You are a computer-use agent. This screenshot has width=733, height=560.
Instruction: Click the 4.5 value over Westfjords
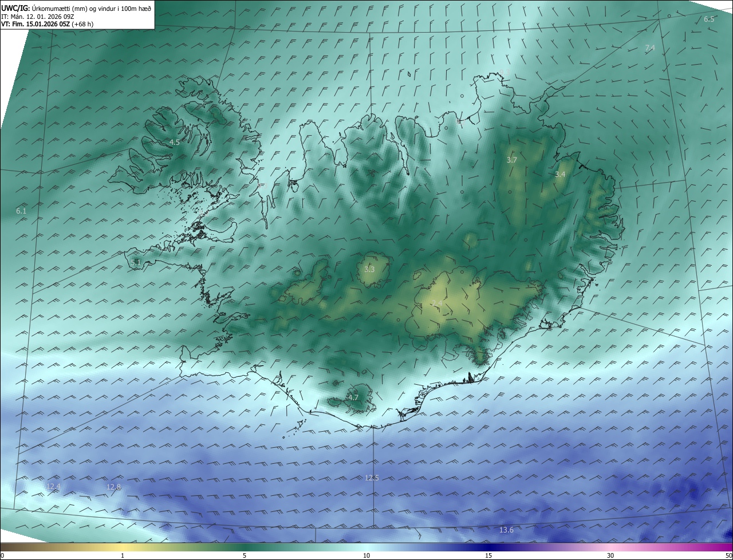click(x=175, y=142)
